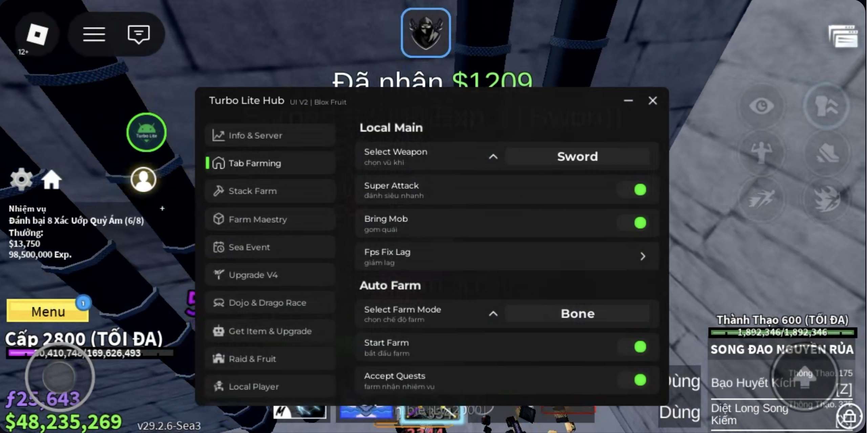Click the Auto Farm section heading

390,286
